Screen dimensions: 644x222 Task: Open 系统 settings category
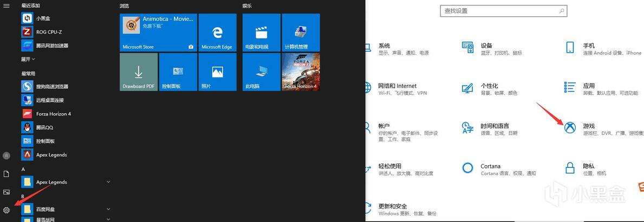(x=396, y=49)
